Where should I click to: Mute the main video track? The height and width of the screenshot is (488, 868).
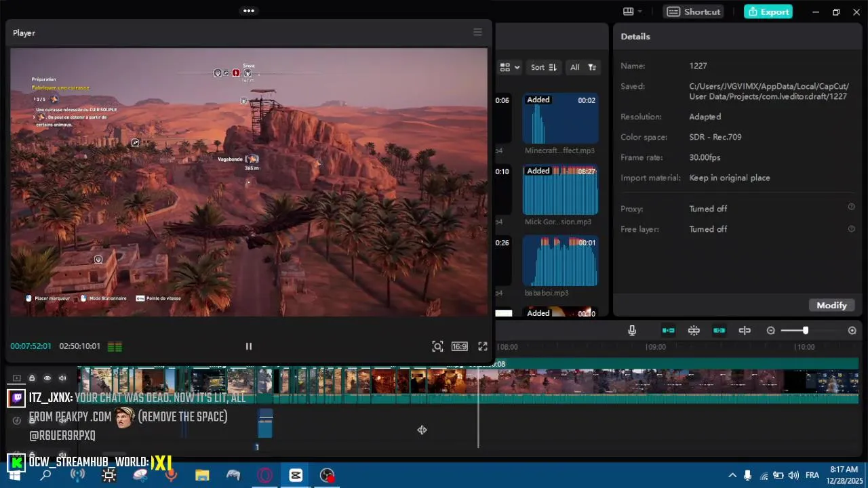point(63,378)
